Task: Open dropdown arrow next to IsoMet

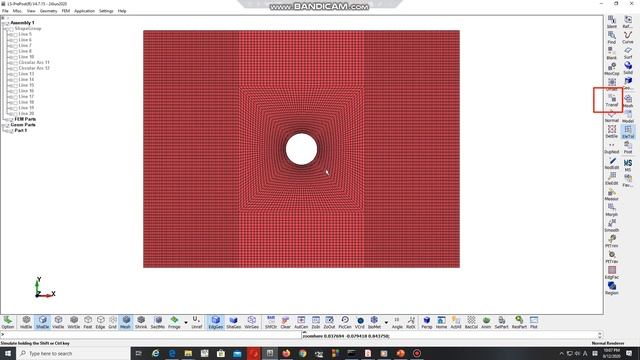Action: point(386,322)
